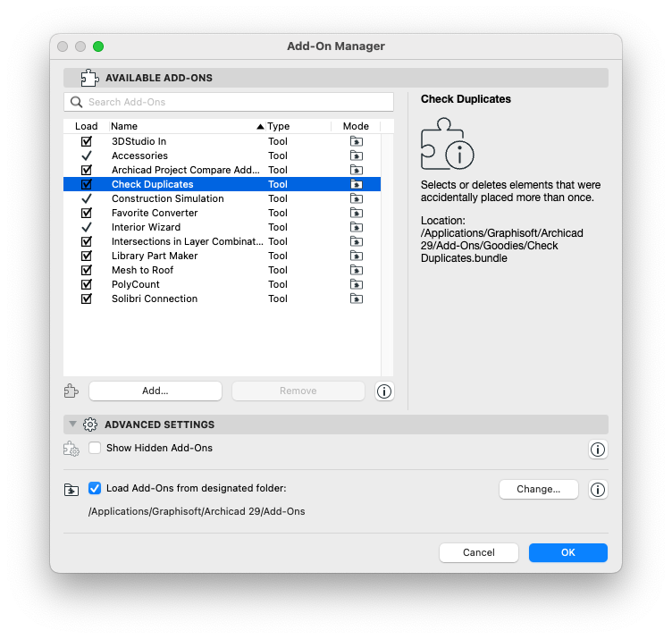Toggle load checkbox for PolyCount
Image resolution: width=672 pixels, height=639 pixels.
click(87, 284)
